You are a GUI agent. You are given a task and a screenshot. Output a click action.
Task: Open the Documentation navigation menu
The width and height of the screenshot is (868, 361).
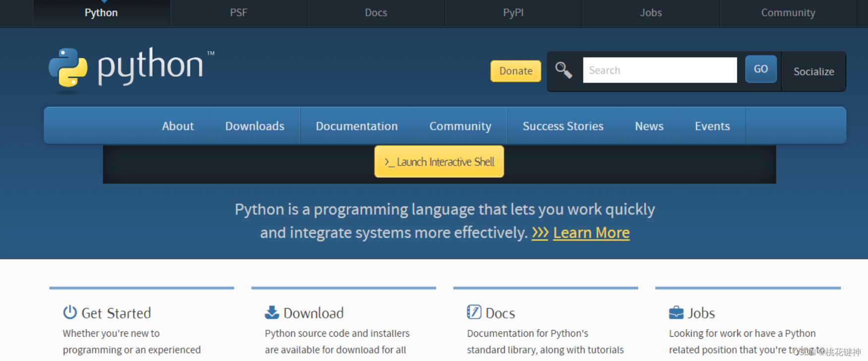point(357,126)
